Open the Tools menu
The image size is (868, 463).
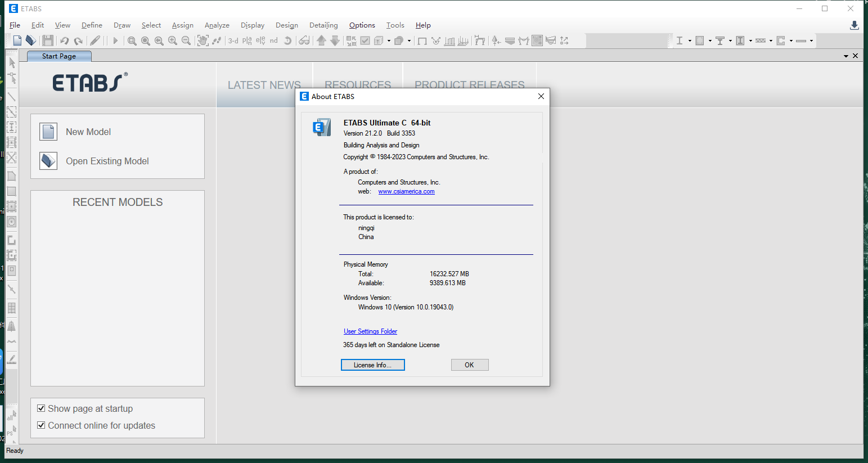[395, 25]
